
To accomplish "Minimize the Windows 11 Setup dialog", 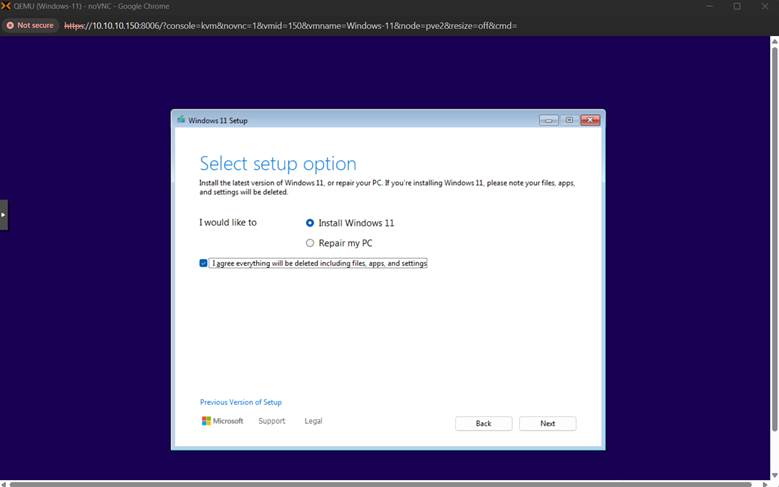I will 549,120.
